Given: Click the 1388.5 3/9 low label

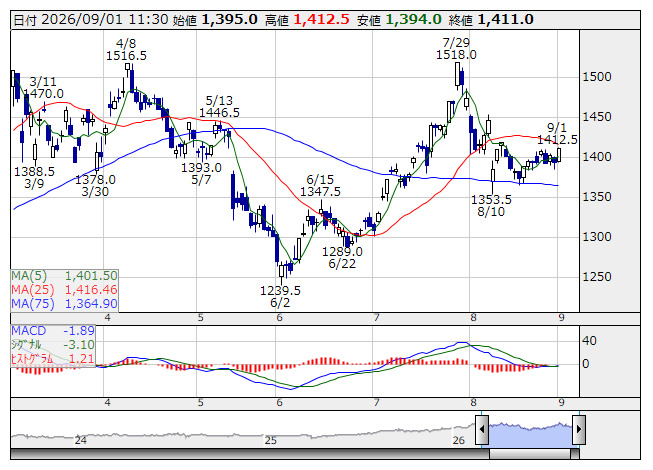Looking at the screenshot, I should pyautogui.click(x=34, y=178).
